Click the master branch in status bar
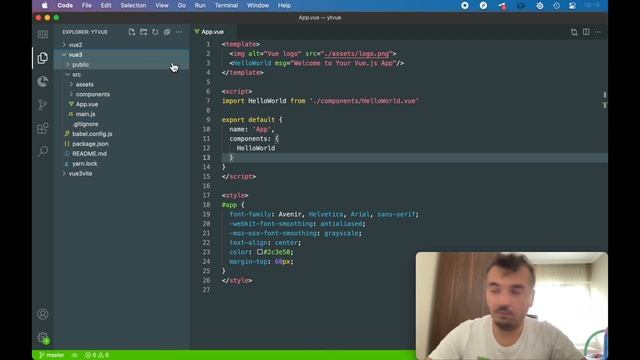The width and height of the screenshot is (640, 360). pos(51,355)
